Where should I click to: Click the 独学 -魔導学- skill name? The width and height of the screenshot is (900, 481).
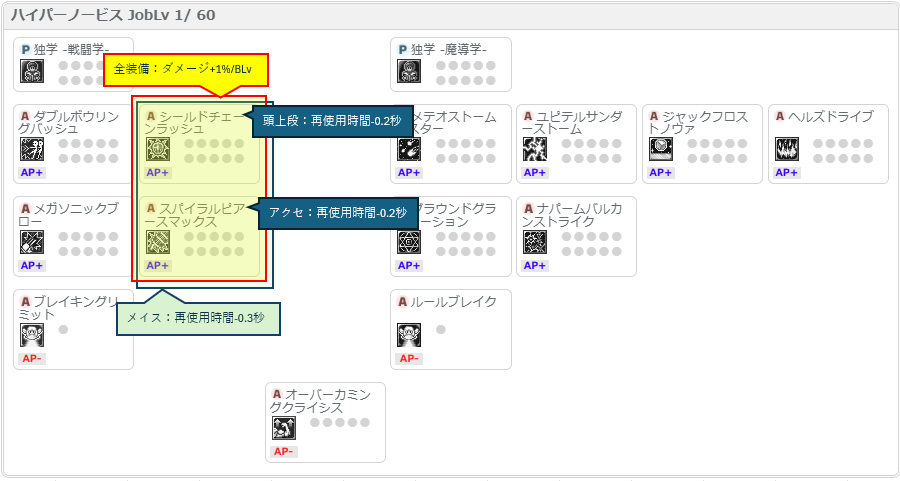coord(448,50)
